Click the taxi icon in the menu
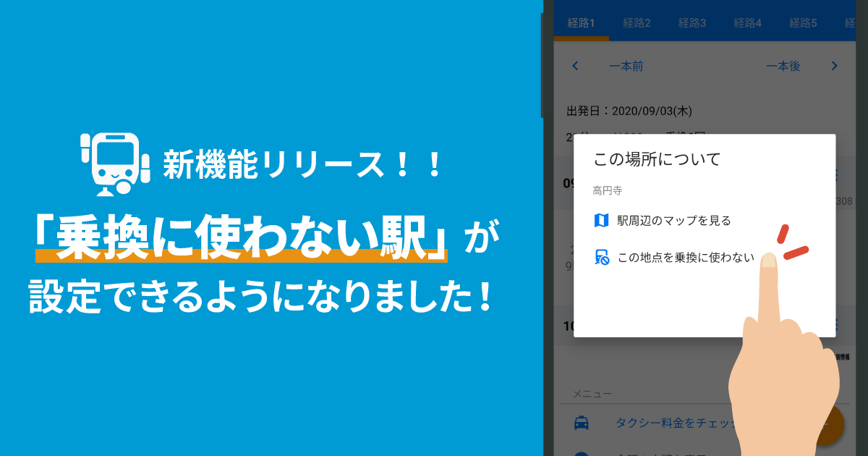Viewport: 868px width, 456px height. tap(580, 423)
